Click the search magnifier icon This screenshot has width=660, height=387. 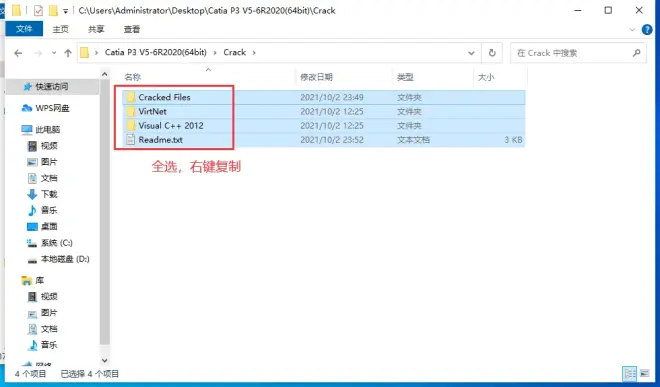tap(636, 53)
